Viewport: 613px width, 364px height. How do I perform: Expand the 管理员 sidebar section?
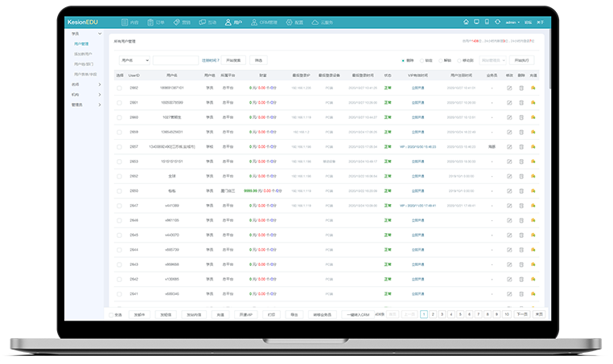[x=86, y=104]
